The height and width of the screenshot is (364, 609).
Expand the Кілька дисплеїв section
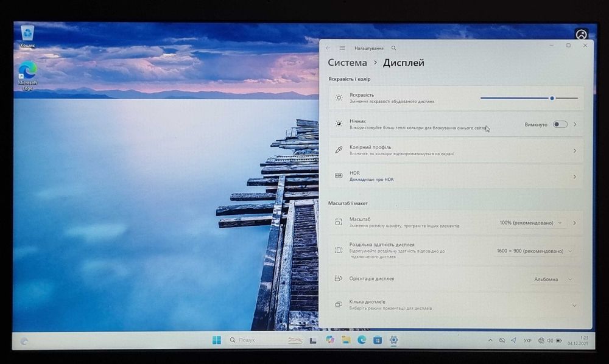(574, 306)
